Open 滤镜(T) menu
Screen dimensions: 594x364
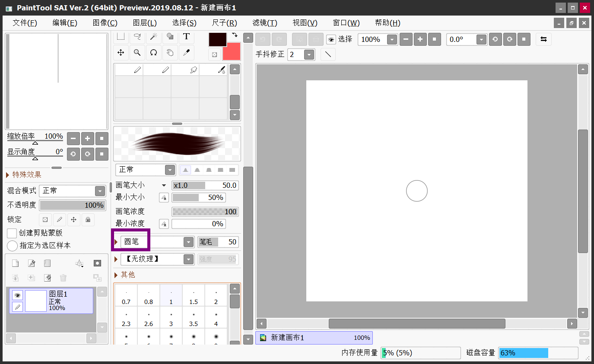[x=265, y=23]
